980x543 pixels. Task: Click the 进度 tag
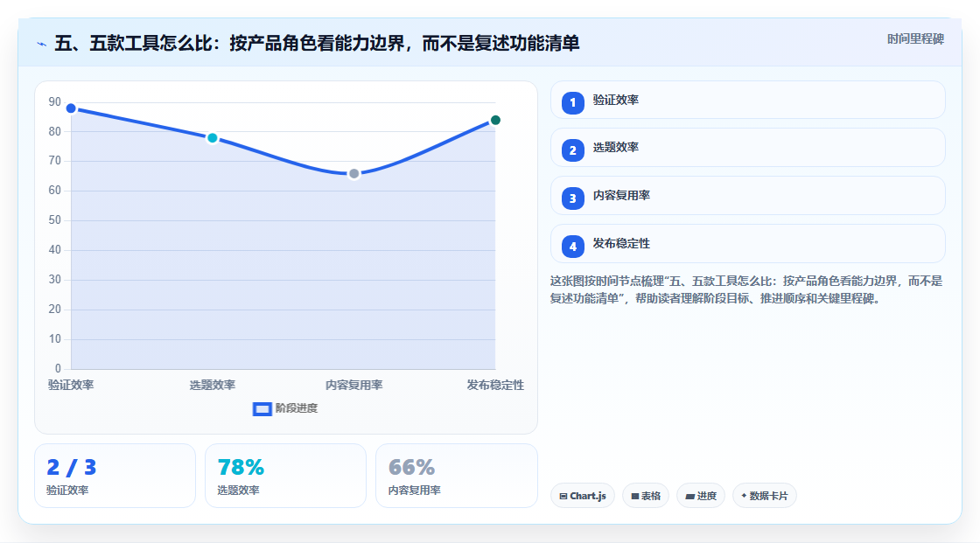[701, 496]
